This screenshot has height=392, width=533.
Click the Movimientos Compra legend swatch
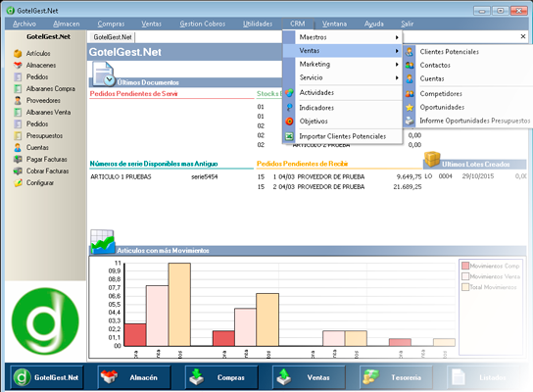[x=465, y=266]
